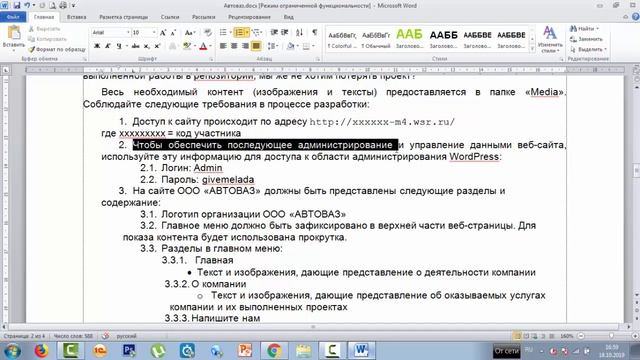Click Изменить стили (Change Styles)
Image resolution: width=640 pixels, height=360 pixels.
click(x=550, y=40)
